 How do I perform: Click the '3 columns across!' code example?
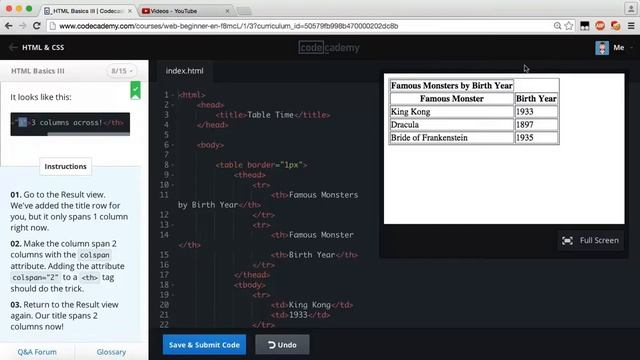(70, 122)
